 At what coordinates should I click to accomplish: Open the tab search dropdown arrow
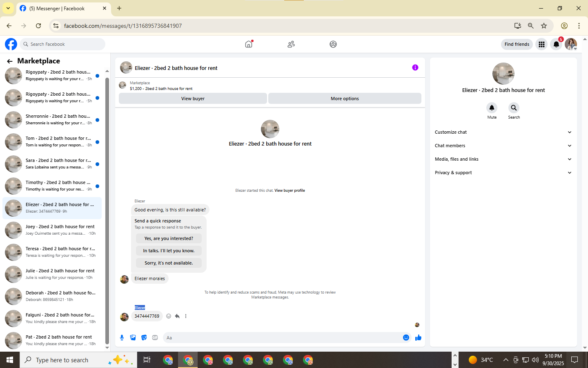click(8, 8)
